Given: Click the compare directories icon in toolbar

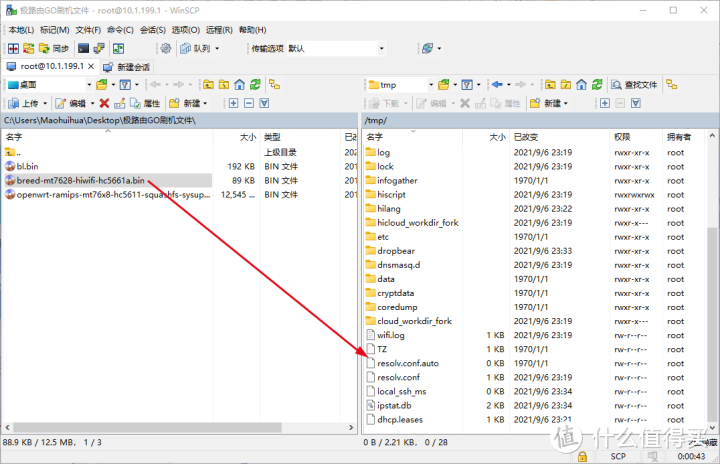Looking at the screenshot, I should [13, 48].
